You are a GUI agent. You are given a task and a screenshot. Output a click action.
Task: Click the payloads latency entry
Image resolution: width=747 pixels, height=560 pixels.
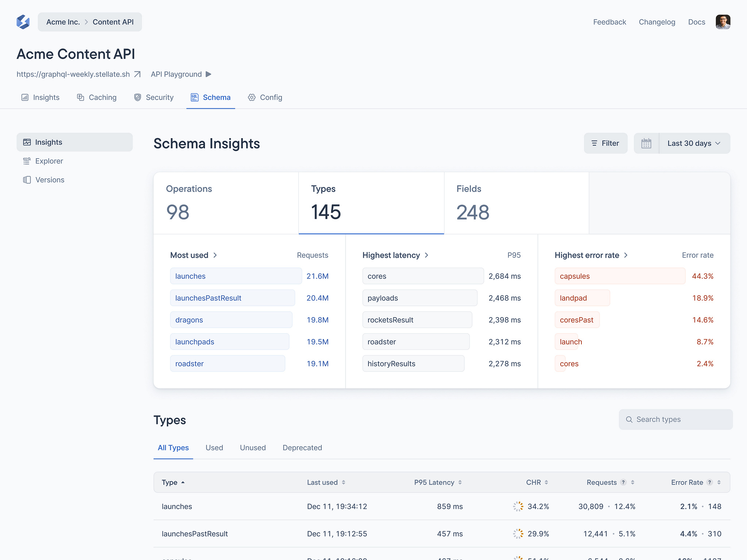click(420, 298)
